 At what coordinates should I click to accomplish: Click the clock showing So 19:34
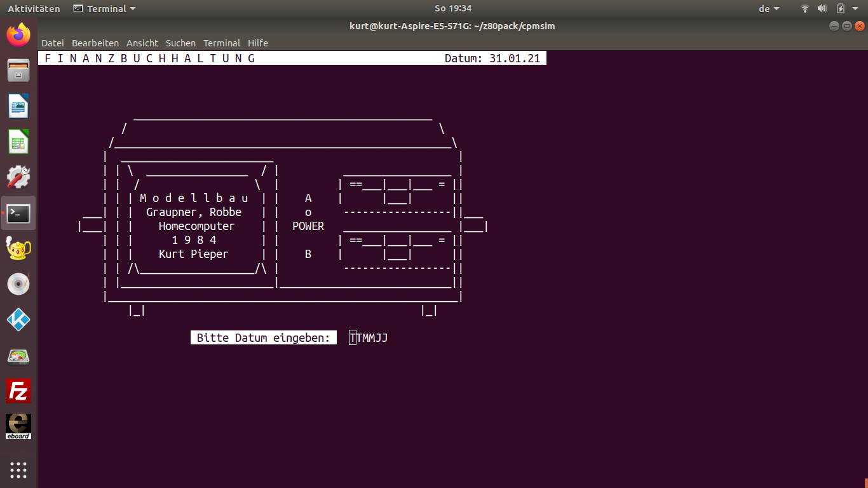pyautogui.click(x=453, y=9)
